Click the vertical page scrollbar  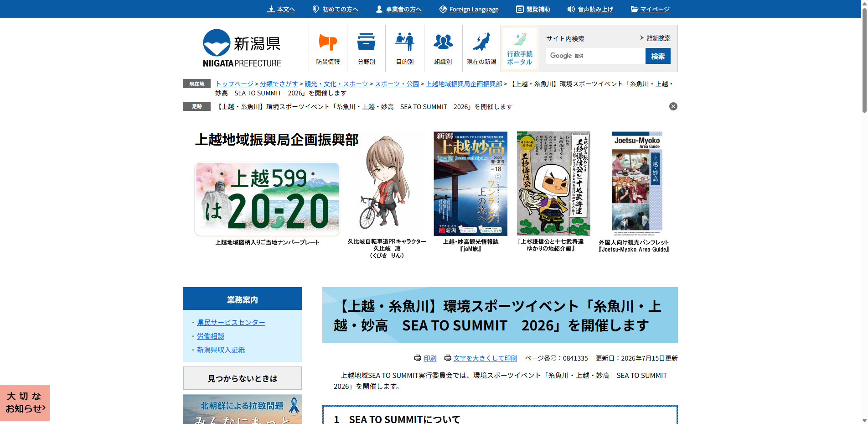pos(864,212)
